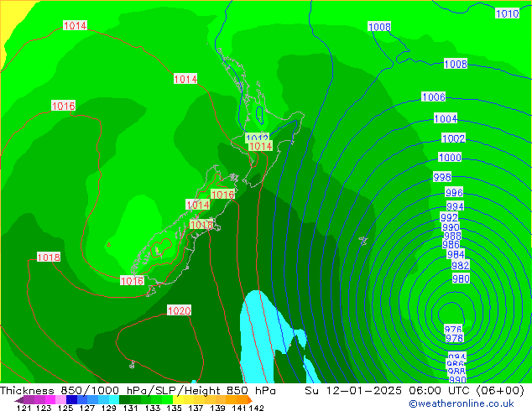Click the forecast offset '(06+00)'
Image resolution: width=532 pixels, height=411 pixels.
500,391
